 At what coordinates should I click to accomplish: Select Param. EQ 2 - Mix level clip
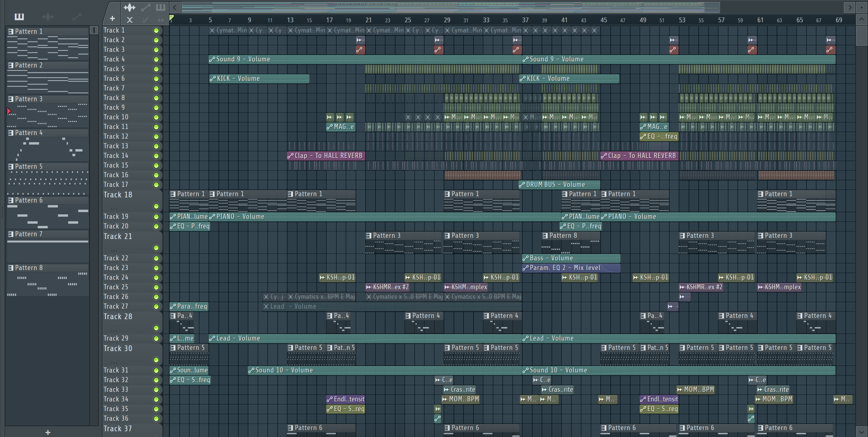tap(571, 268)
